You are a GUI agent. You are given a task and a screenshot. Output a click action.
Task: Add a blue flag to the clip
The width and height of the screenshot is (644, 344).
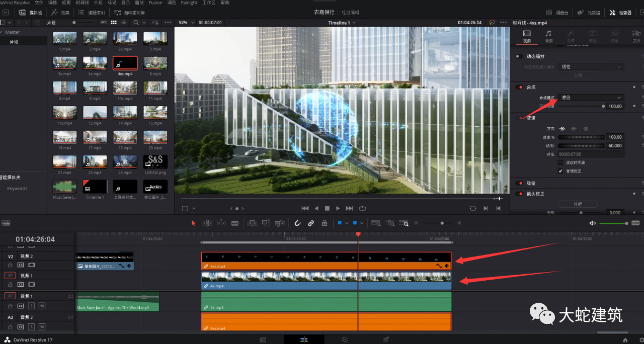pyautogui.click(x=340, y=223)
